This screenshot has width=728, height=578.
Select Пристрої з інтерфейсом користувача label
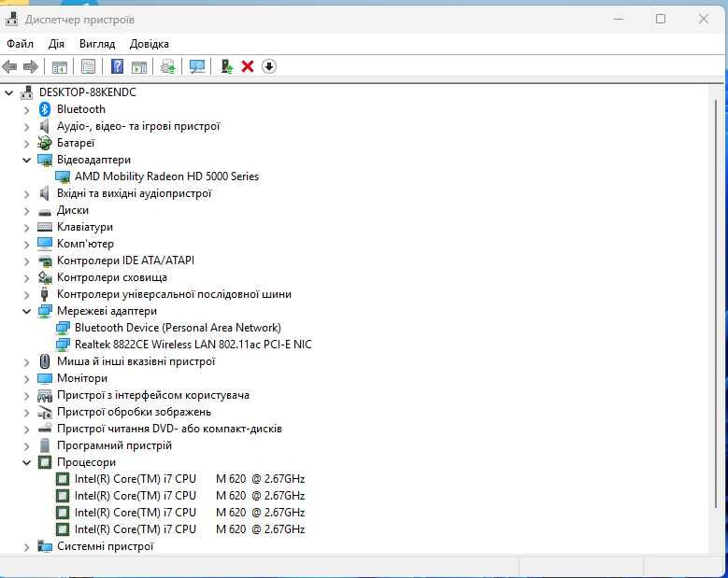(x=153, y=395)
